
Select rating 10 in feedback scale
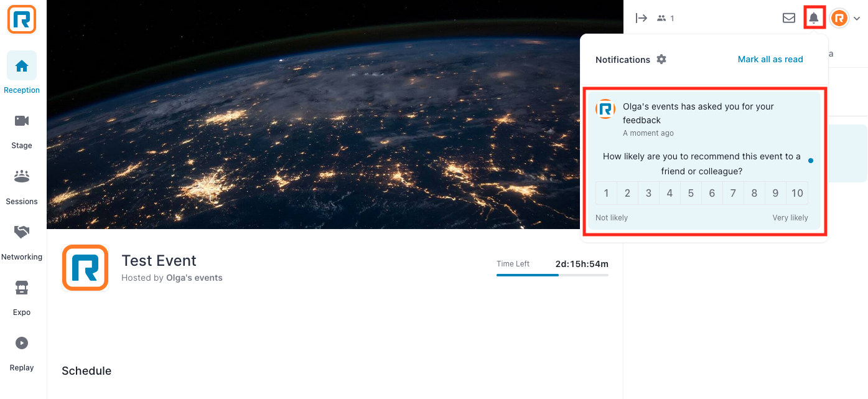point(797,193)
